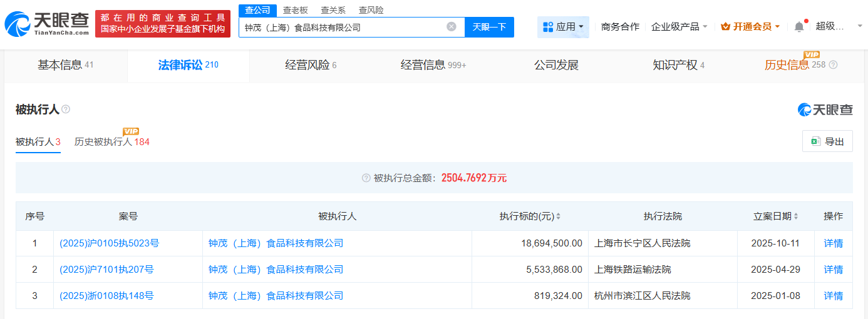Open case (2025)沪0105执5023号 link

[109, 243]
